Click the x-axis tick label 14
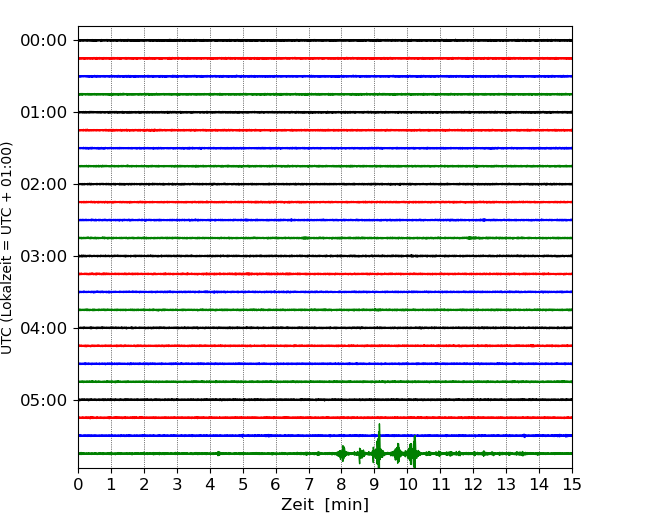The image size is (650, 520). [x=539, y=484]
